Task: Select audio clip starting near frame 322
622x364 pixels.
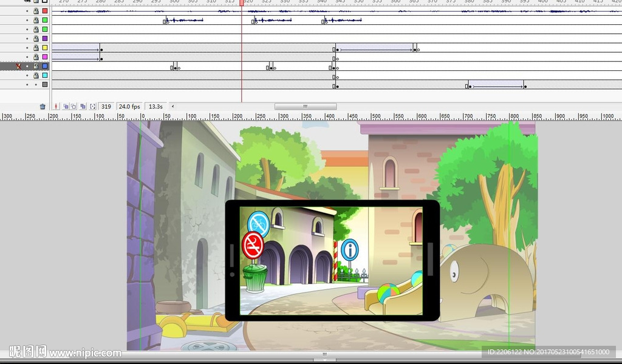Action: coord(272,20)
